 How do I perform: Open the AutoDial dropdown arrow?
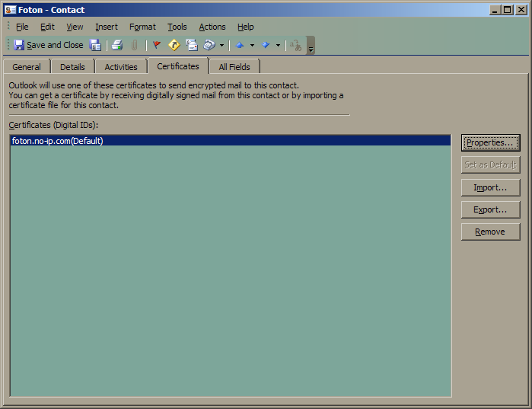pyautogui.click(x=221, y=46)
